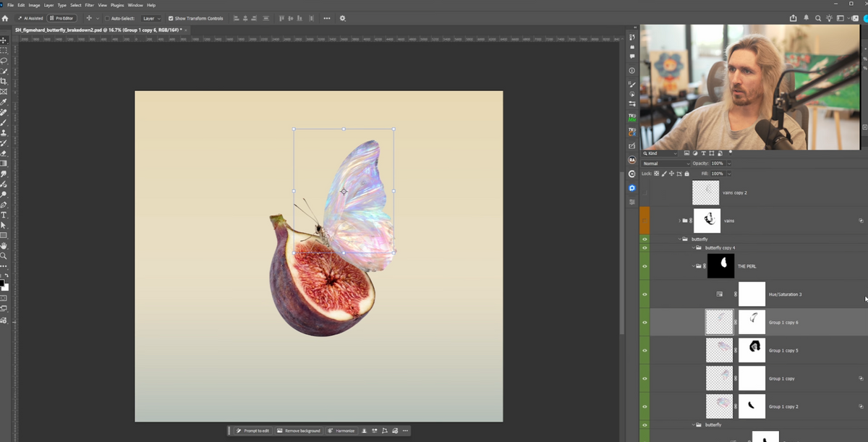The width and height of the screenshot is (868, 442).
Task: Open the Select menu
Action: coord(75,5)
